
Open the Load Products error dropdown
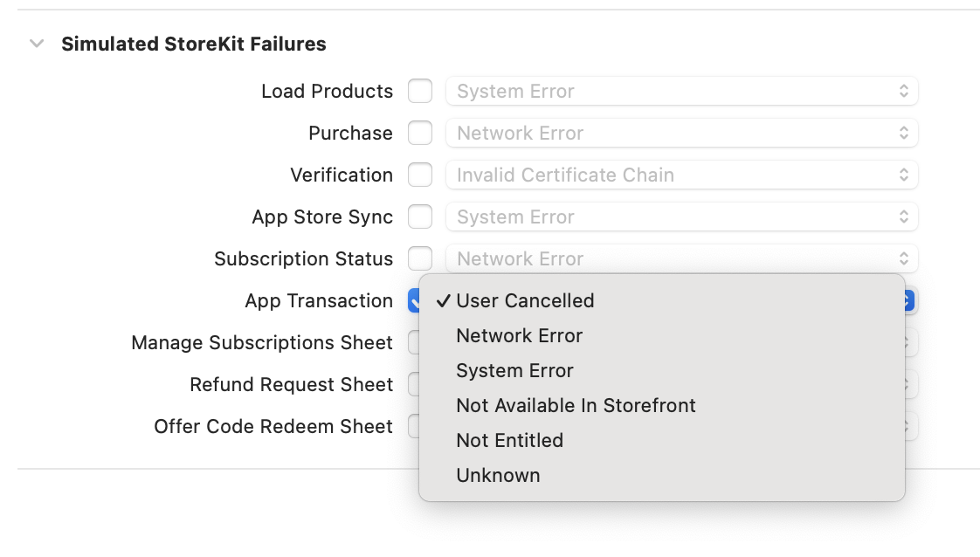(682, 91)
